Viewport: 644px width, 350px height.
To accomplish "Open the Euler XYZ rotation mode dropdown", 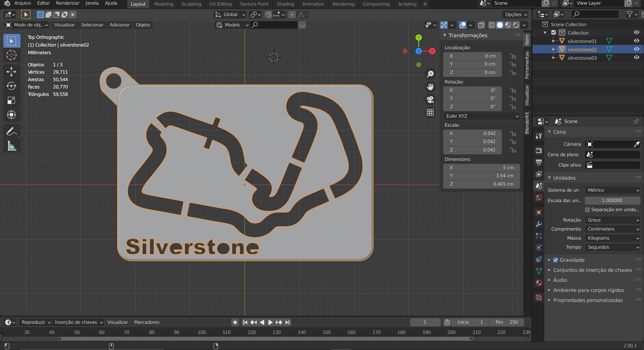I will point(481,116).
